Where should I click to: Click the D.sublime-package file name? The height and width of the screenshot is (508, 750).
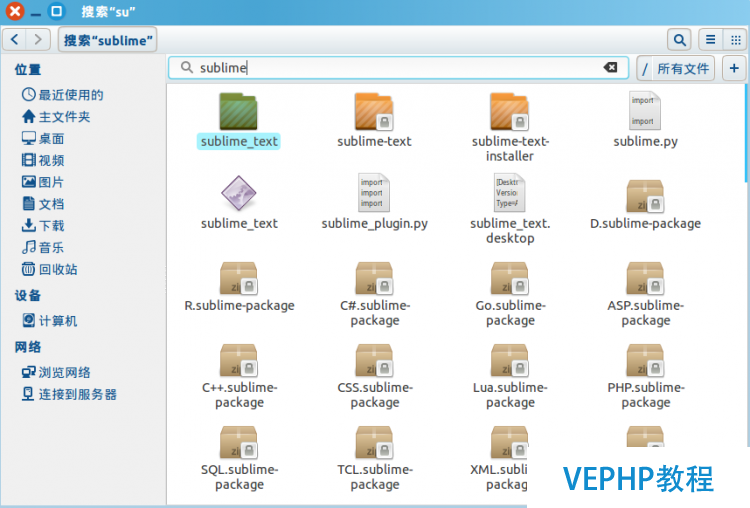click(645, 223)
